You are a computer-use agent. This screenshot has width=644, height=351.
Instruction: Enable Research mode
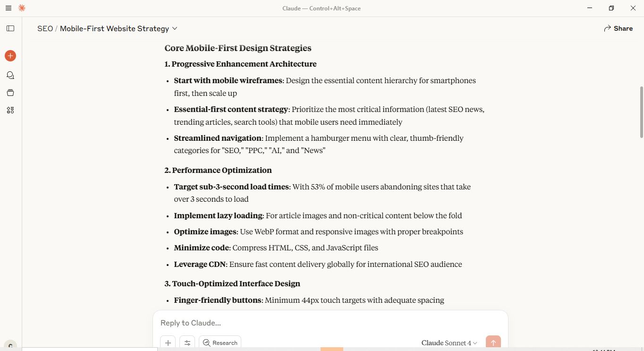220,342
